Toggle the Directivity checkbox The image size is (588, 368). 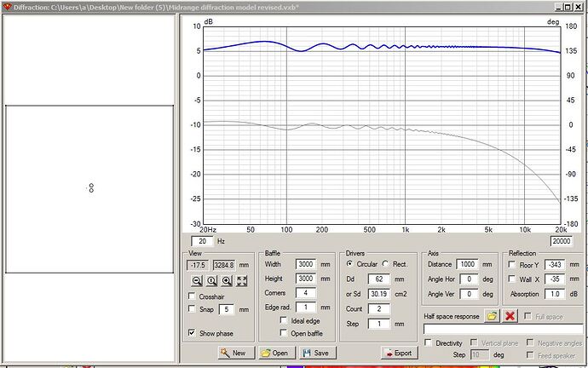tap(428, 342)
